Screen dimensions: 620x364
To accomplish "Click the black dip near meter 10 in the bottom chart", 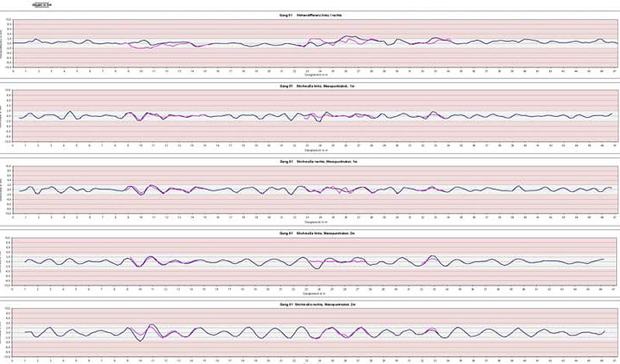I will tap(139, 340).
